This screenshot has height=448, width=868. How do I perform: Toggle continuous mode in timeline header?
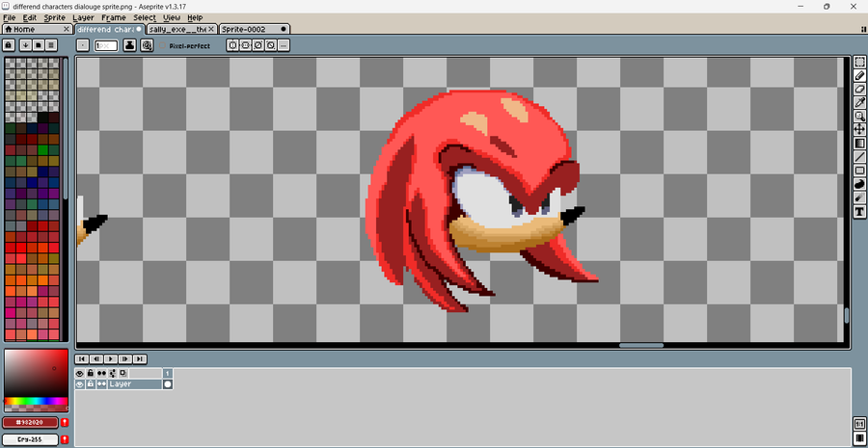(102, 374)
